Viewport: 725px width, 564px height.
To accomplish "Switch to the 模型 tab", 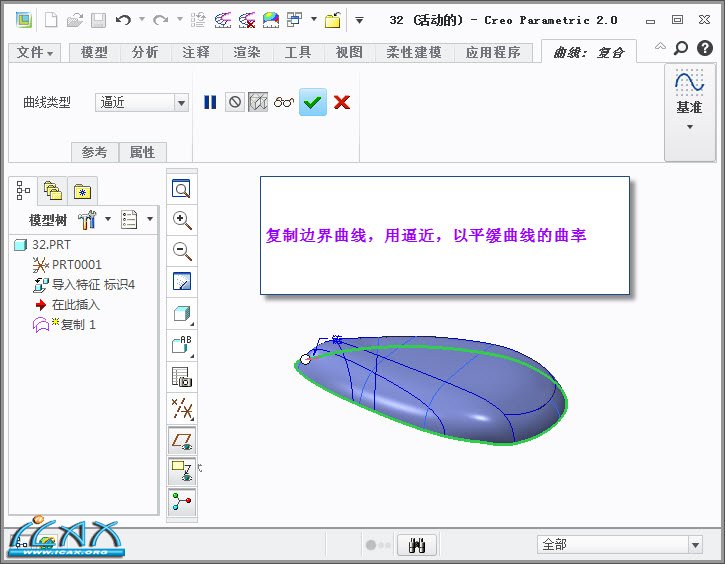I will pyautogui.click(x=94, y=52).
